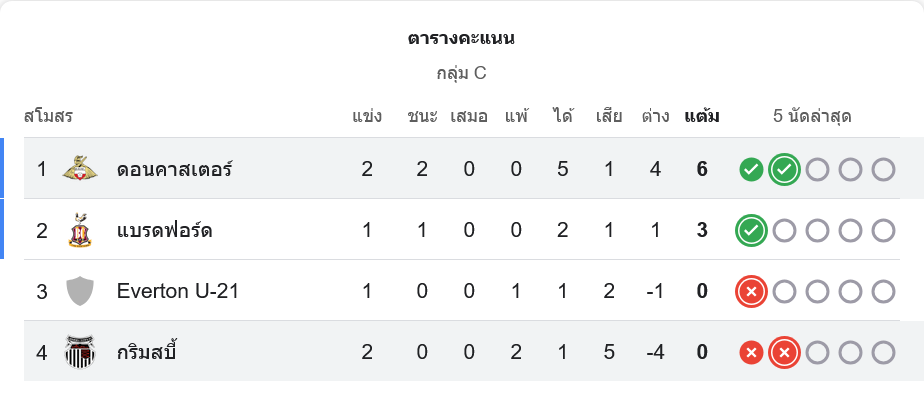This screenshot has height=403, width=924.
Task: Click Doncaster's last empty match circle
Action: click(883, 170)
